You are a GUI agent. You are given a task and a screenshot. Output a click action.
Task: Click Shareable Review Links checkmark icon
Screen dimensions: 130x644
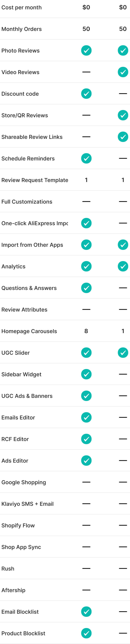pos(123,137)
